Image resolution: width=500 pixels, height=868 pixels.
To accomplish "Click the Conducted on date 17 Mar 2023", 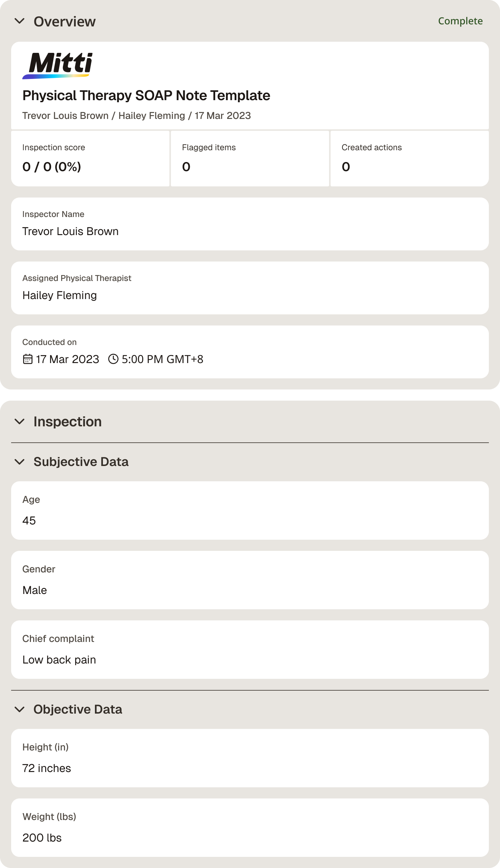I will click(67, 359).
